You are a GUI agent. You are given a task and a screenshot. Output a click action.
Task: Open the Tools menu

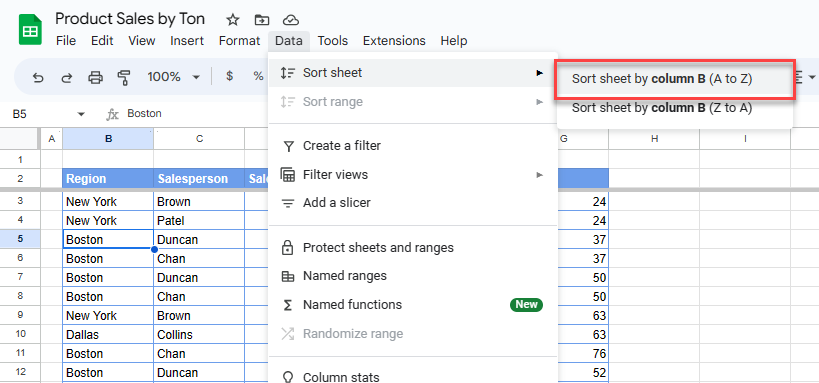click(333, 41)
